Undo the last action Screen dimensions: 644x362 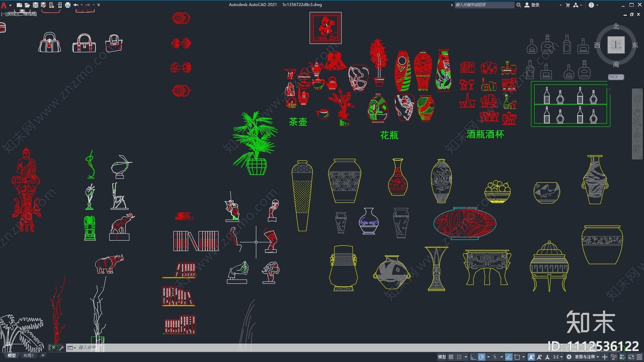pyautogui.click(x=76, y=5)
